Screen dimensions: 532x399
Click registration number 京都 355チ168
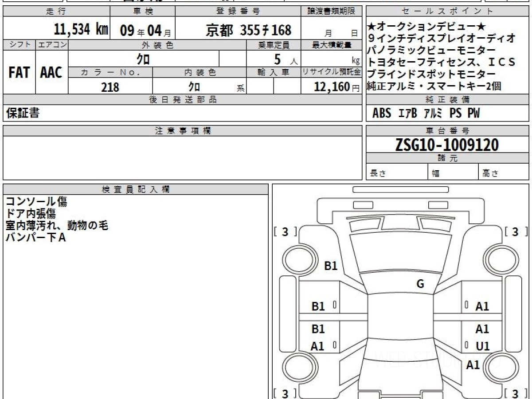249,30
